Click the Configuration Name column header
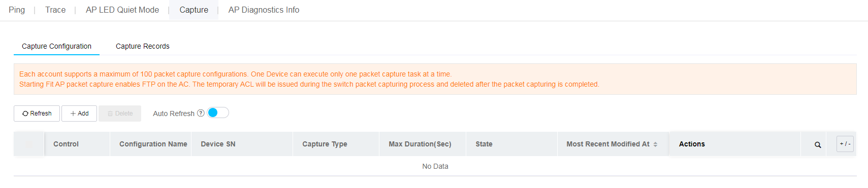The width and height of the screenshot is (868, 188). pos(153,144)
